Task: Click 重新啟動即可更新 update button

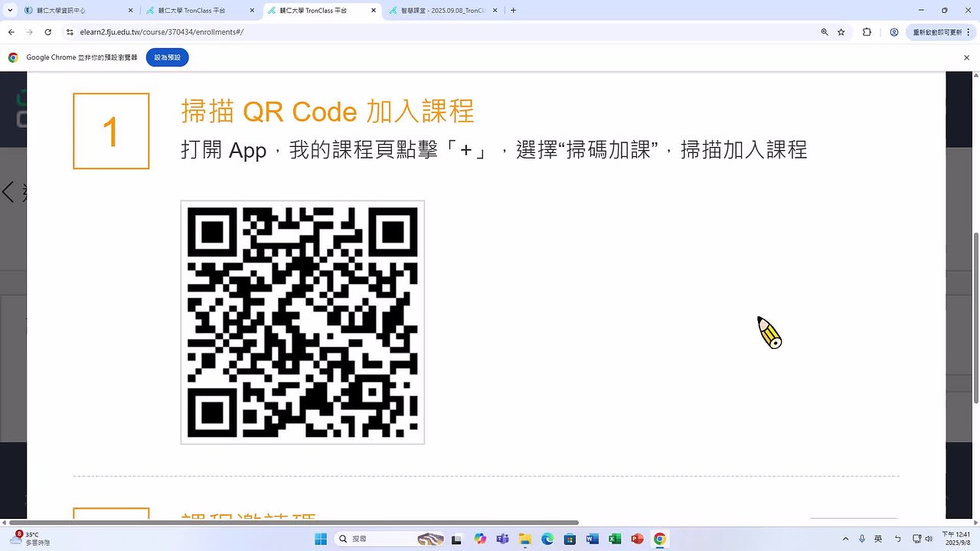Action: 941,32
